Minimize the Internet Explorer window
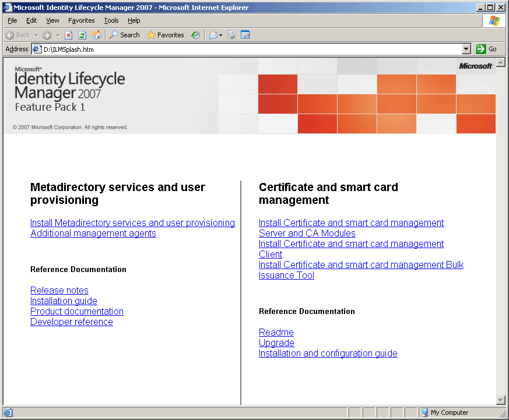 [481, 7]
